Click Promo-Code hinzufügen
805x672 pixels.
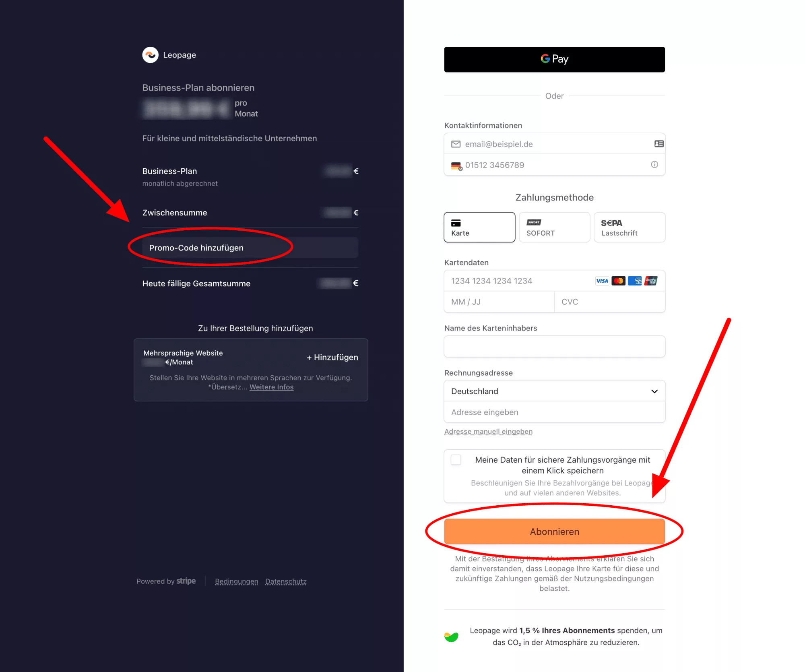pos(196,248)
